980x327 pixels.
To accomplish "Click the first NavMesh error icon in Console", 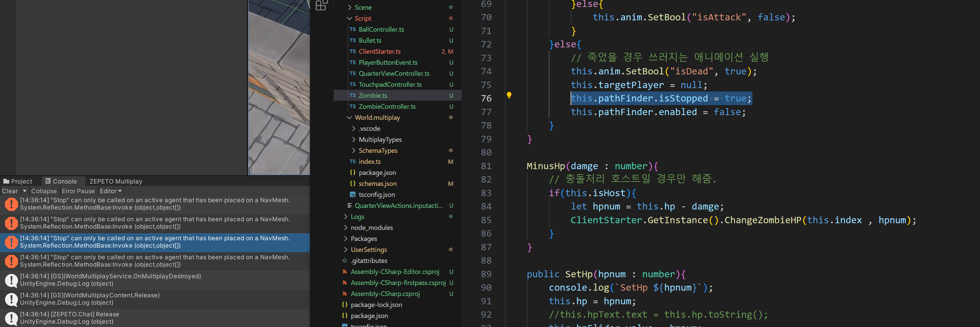I will tap(11, 204).
